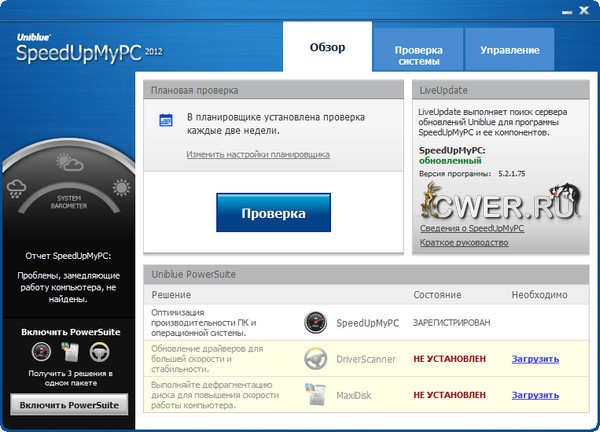Go to the Управление tab
Viewport: 600px width, 432px height.
pyautogui.click(x=509, y=50)
